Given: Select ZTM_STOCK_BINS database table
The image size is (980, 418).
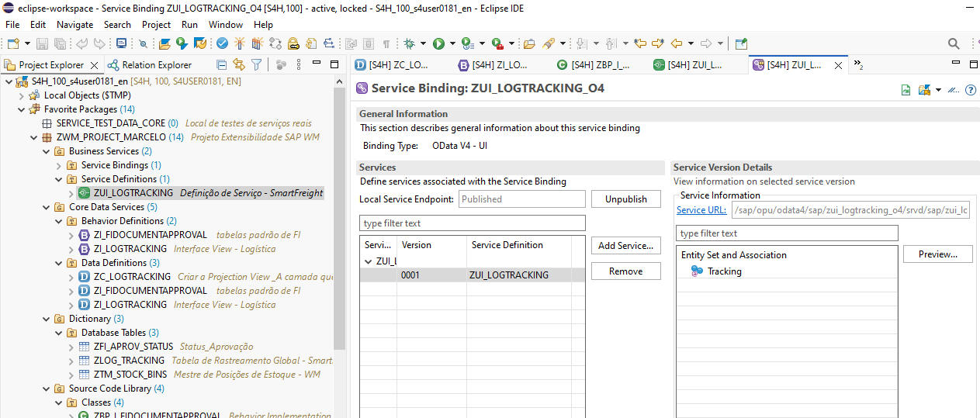Looking at the screenshot, I should (130, 375).
